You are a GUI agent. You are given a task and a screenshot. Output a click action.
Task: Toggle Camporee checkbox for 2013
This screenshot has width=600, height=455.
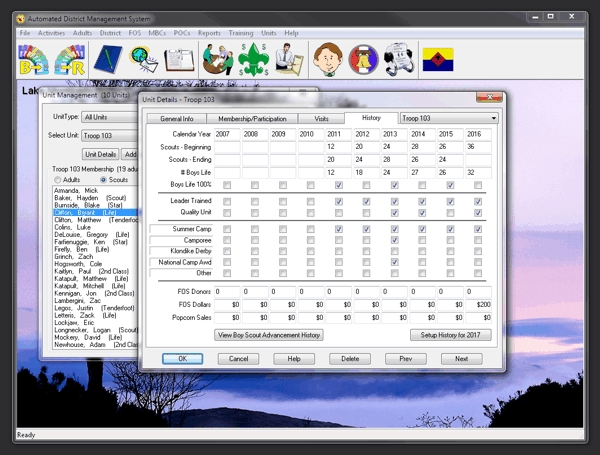pyautogui.click(x=395, y=240)
